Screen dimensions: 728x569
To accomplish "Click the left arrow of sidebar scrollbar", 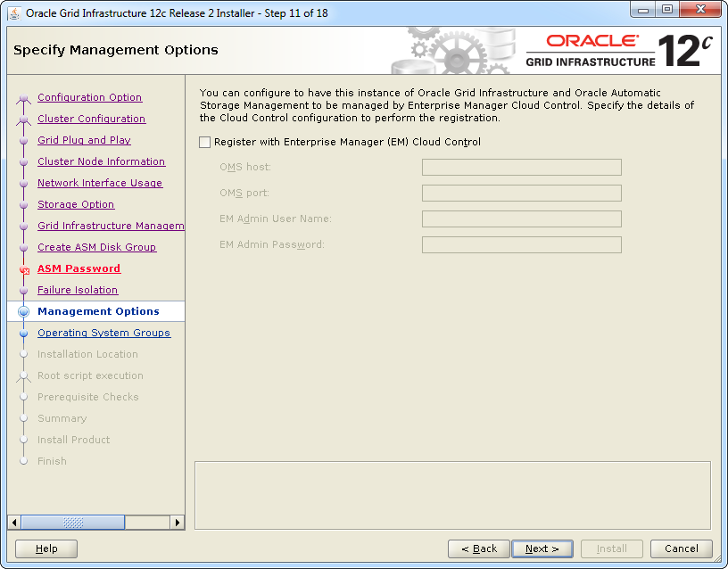I will (13, 523).
